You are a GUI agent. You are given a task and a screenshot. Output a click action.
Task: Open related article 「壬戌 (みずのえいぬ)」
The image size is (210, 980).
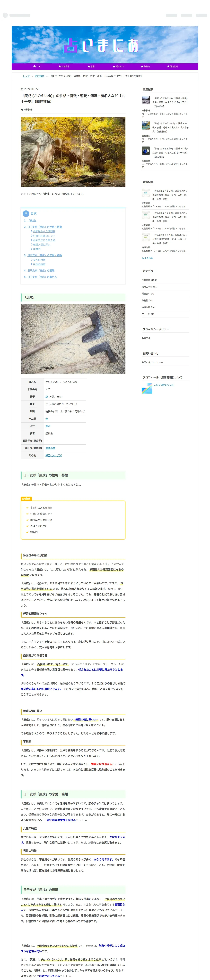tap(170, 127)
